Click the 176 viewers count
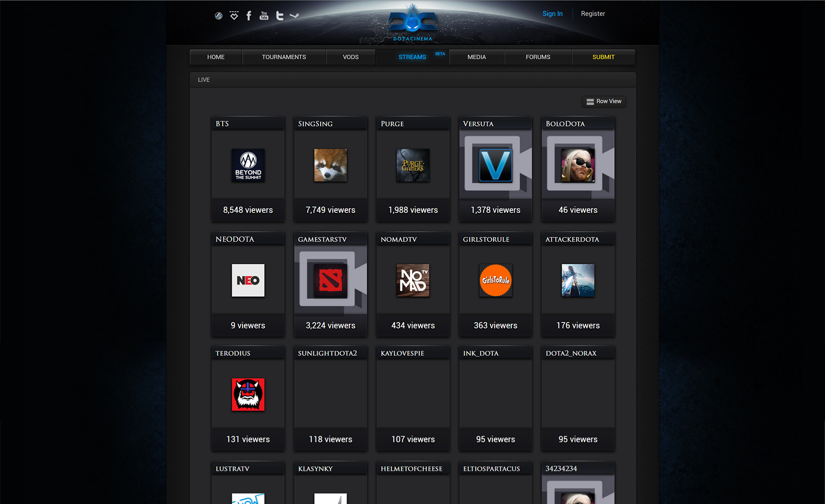 [578, 325]
